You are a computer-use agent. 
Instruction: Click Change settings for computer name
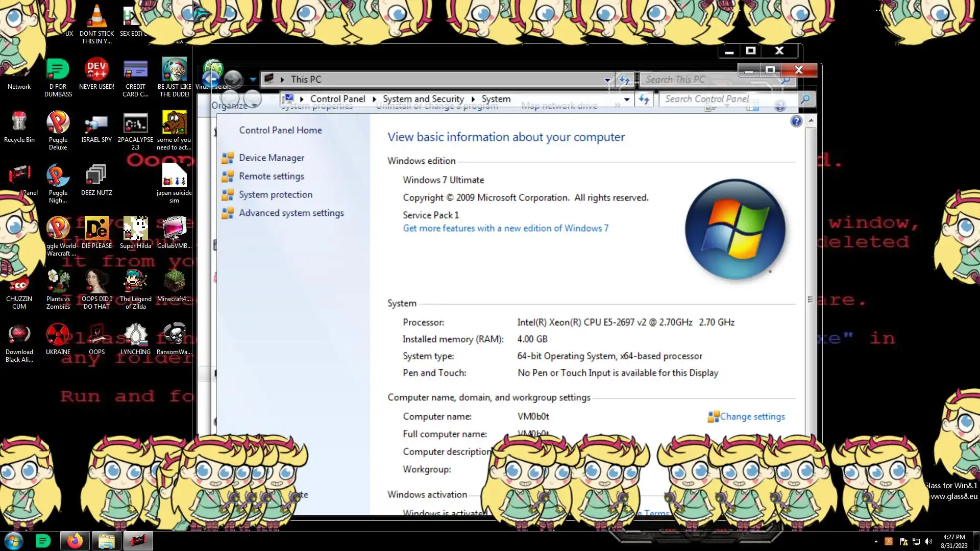752,417
